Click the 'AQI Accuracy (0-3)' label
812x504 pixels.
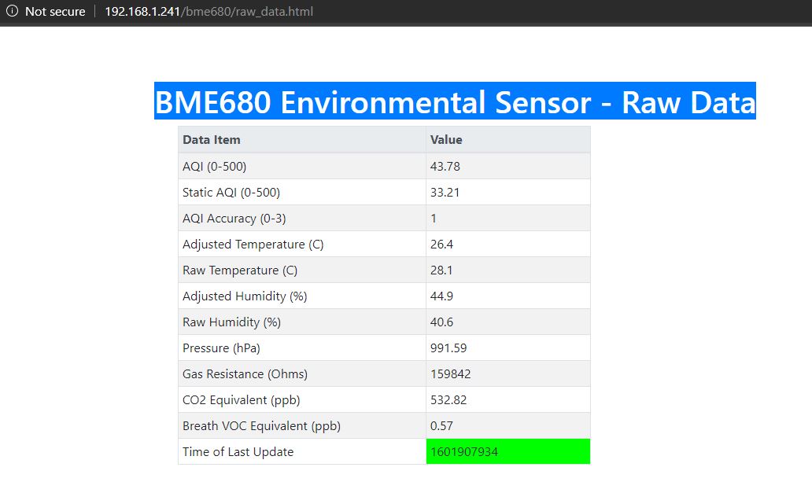click(234, 219)
